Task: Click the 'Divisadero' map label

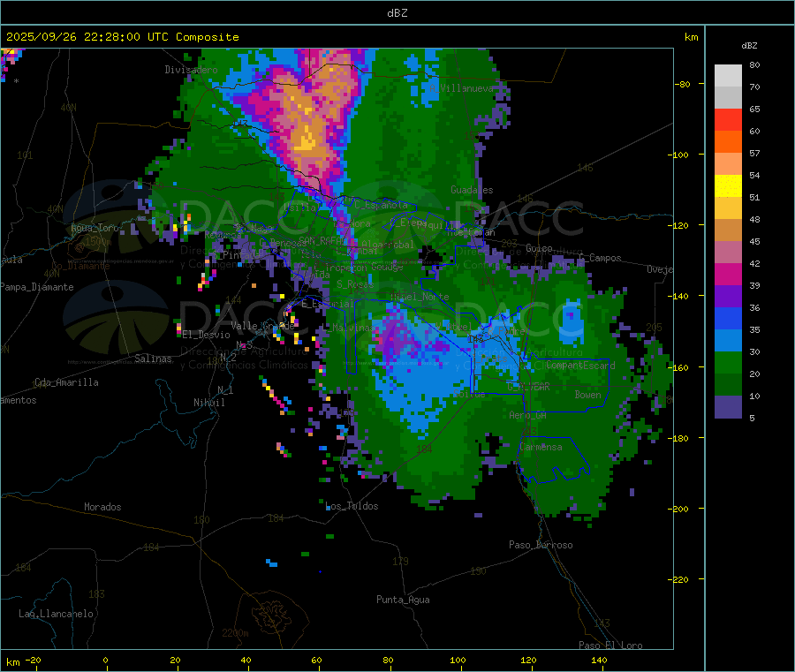Action: click(191, 70)
